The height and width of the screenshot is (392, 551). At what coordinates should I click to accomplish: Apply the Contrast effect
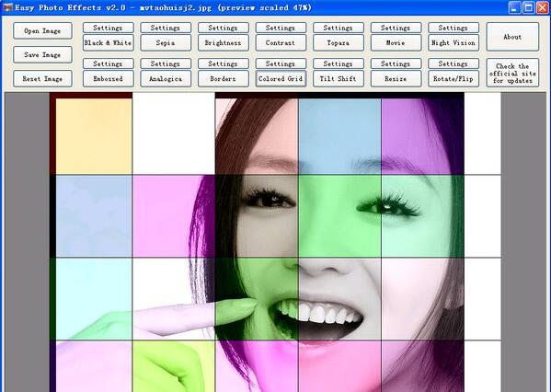(281, 43)
